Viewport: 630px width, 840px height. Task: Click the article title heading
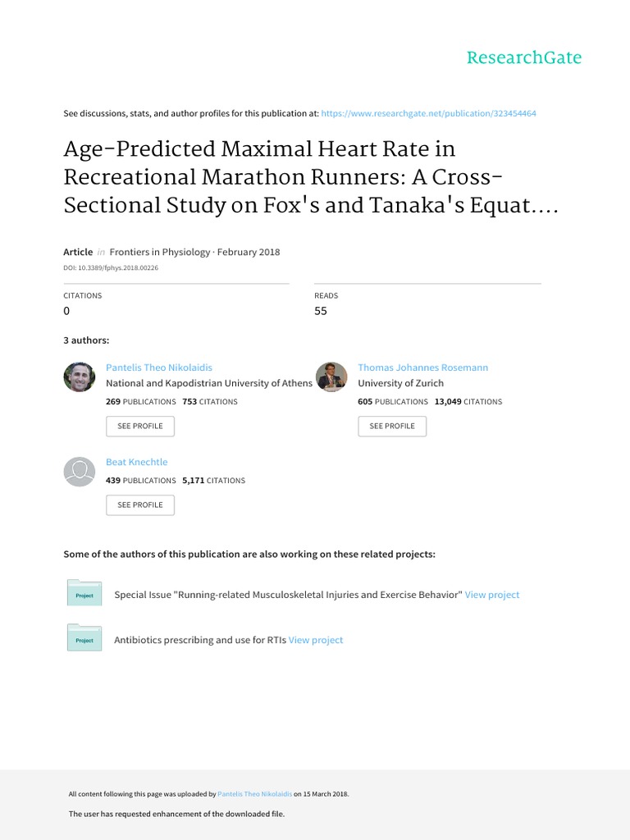(311, 177)
